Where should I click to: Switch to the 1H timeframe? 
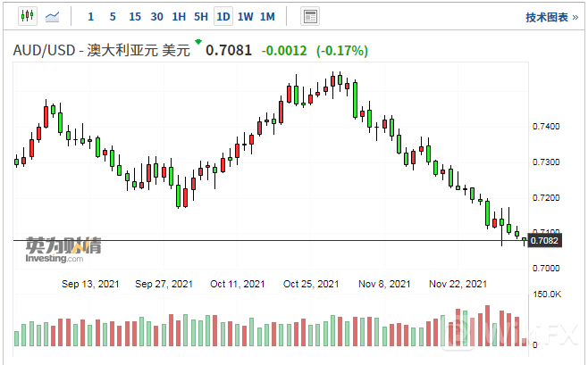point(179,16)
